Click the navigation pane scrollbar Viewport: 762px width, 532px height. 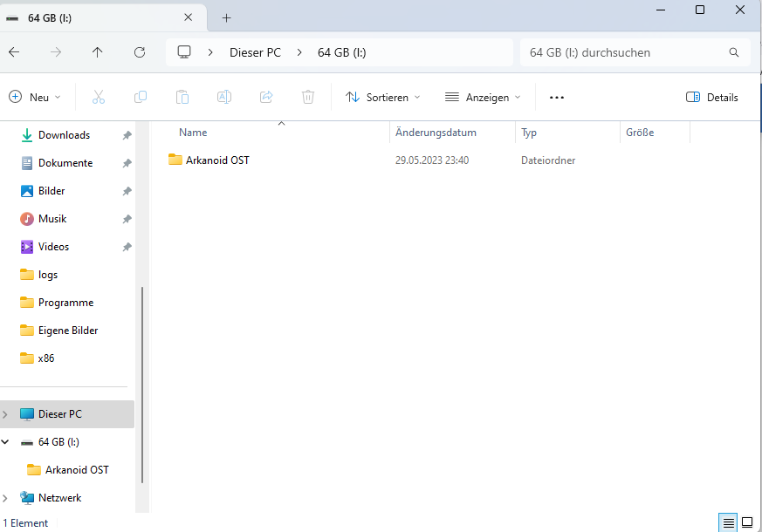point(142,385)
